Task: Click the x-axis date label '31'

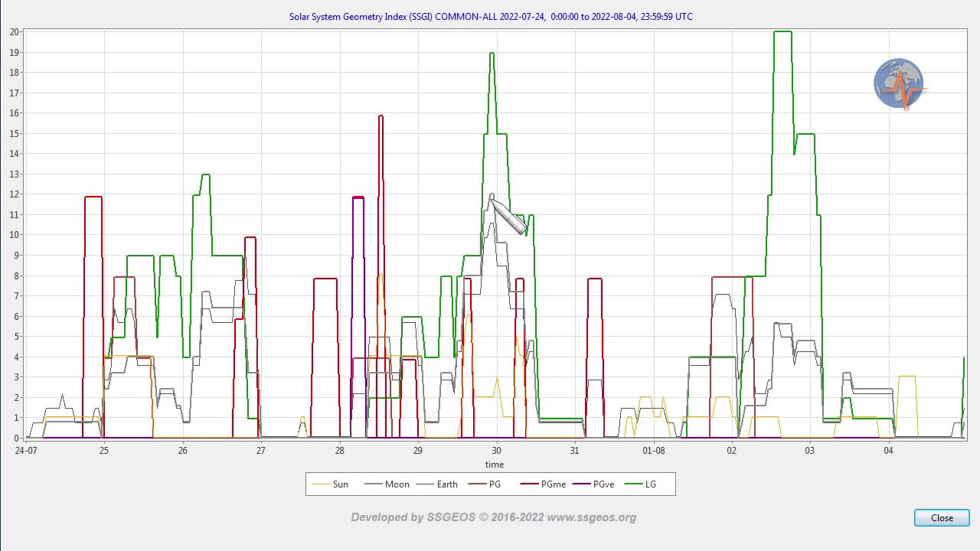Action: click(x=575, y=450)
